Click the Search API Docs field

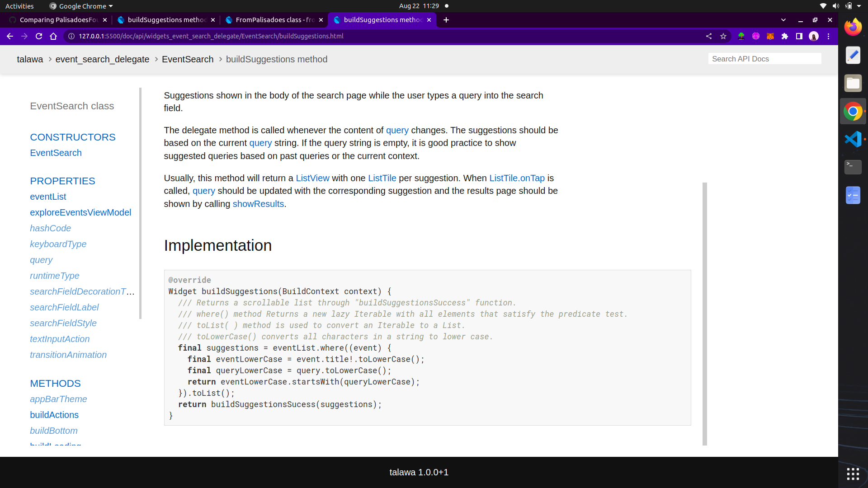[764, 59]
